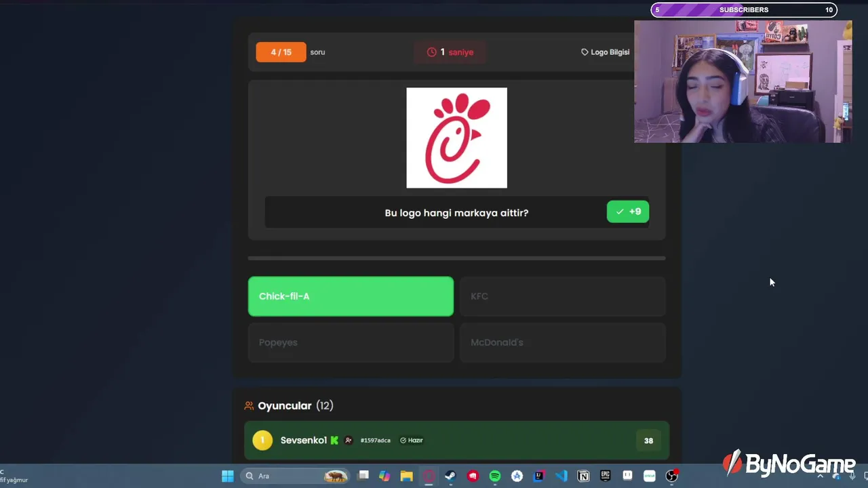Click the saniye timer label
This screenshot has width=868, height=488.
coord(461,52)
